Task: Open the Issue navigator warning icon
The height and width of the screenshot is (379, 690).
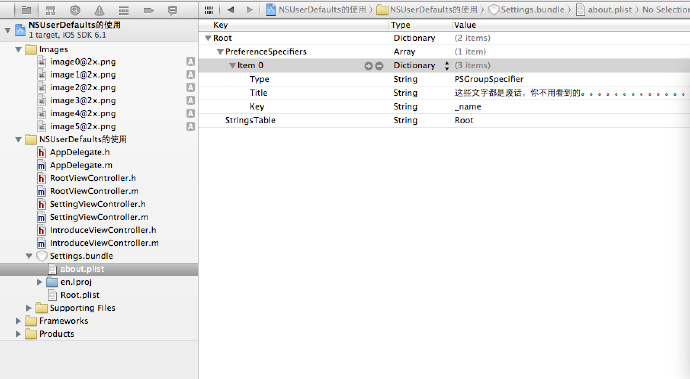Action: 99,10
